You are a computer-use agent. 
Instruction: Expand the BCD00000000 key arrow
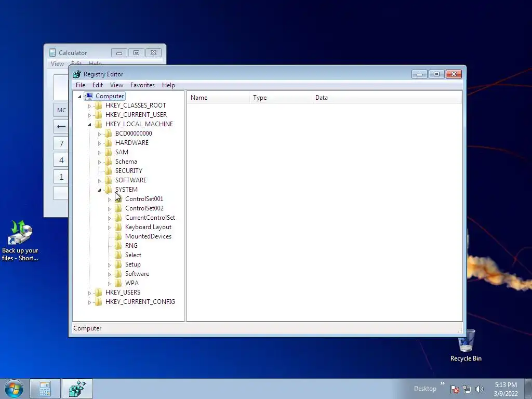pyautogui.click(x=99, y=134)
